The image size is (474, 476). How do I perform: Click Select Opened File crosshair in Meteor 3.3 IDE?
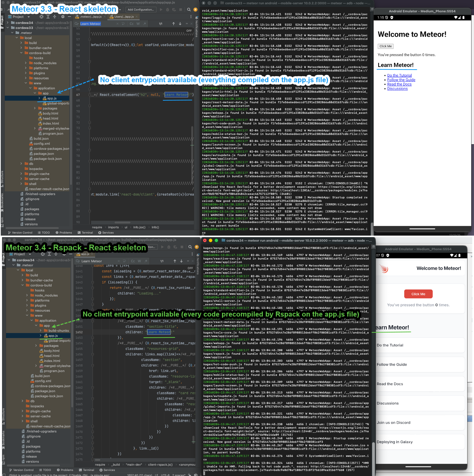point(41,17)
